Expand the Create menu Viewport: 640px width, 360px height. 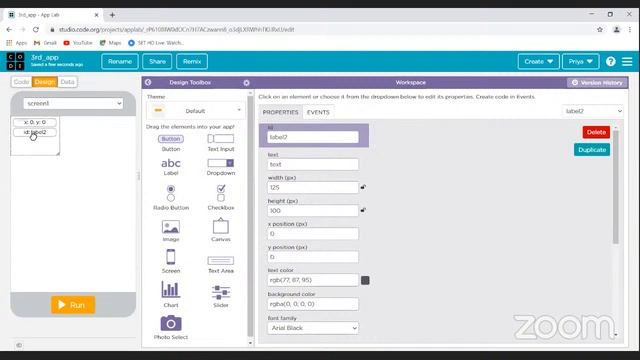[x=538, y=62]
